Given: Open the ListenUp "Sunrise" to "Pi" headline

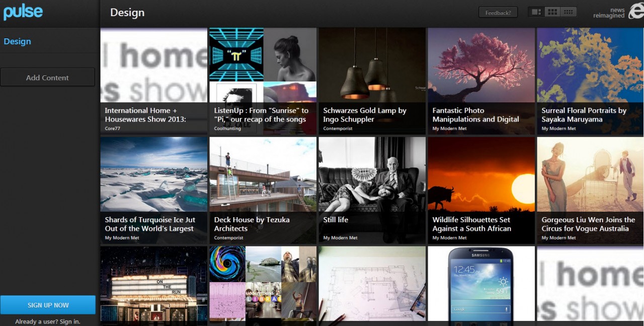Looking at the screenshot, I should tap(261, 115).
